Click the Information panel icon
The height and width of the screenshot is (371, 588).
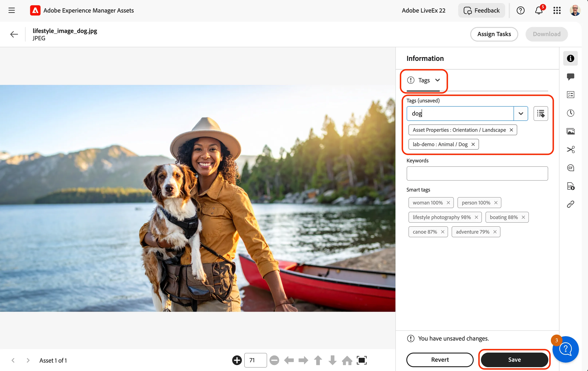click(x=570, y=58)
